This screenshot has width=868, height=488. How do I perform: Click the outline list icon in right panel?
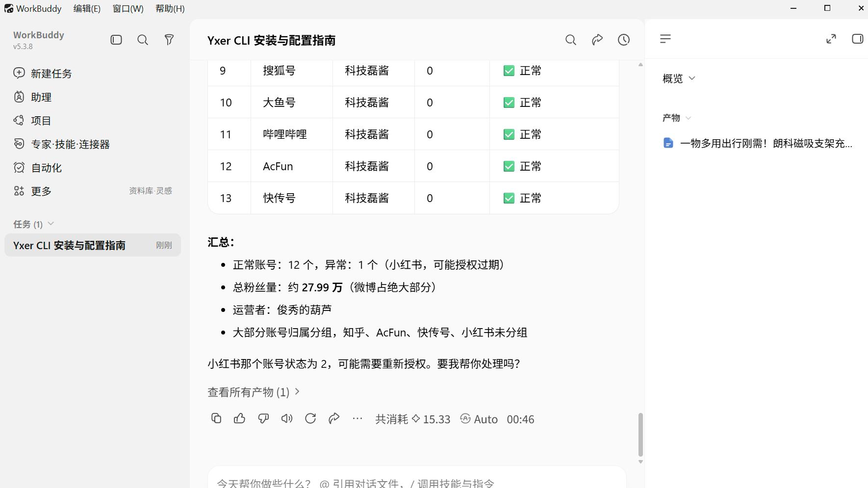pyautogui.click(x=665, y=39)
